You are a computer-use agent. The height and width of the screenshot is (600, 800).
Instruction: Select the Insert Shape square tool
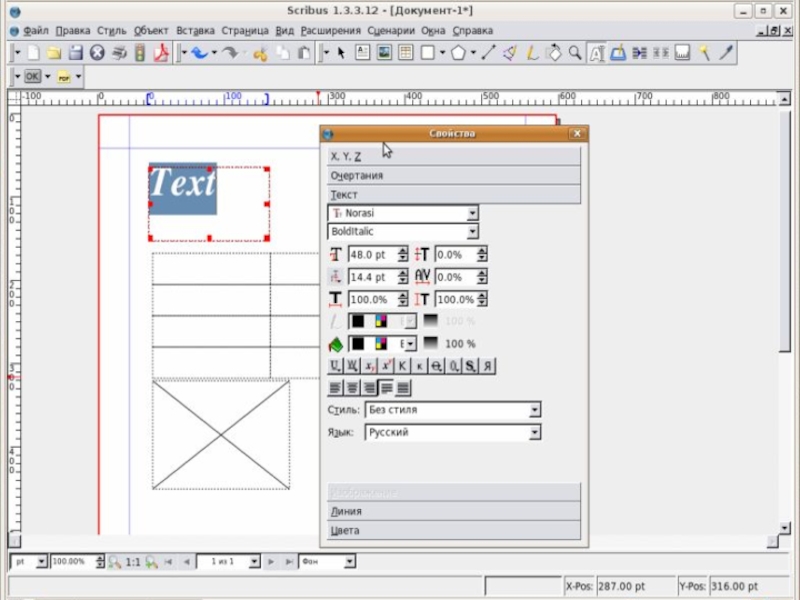click(x=428, y=53)
